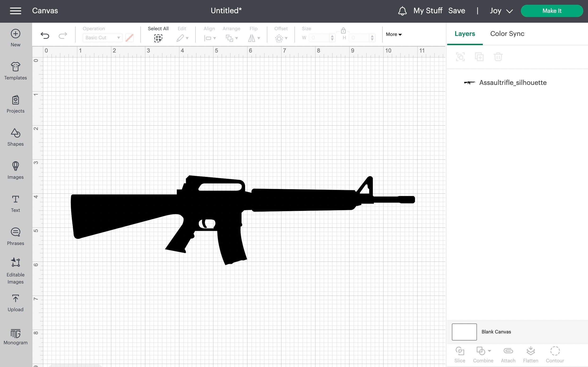Screen dimensions: 588x367
Task: Click the Make It button
Action: [552, 11]
